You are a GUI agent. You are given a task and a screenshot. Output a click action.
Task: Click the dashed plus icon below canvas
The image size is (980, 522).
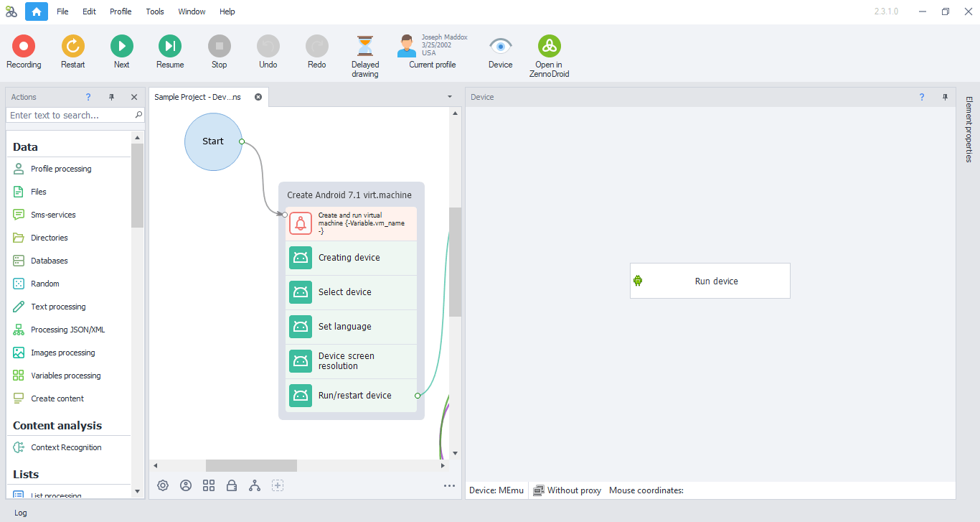point(278,485)
